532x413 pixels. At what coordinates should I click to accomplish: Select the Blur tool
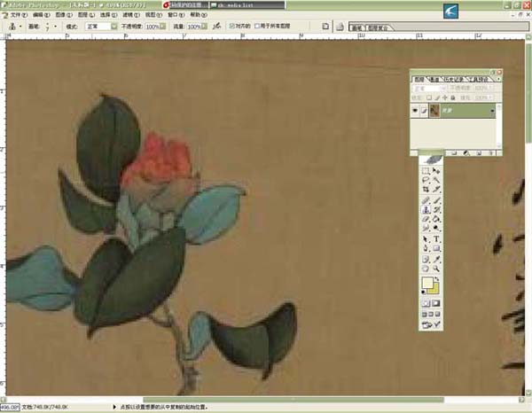pyautogui.click(x=426, y=228)
